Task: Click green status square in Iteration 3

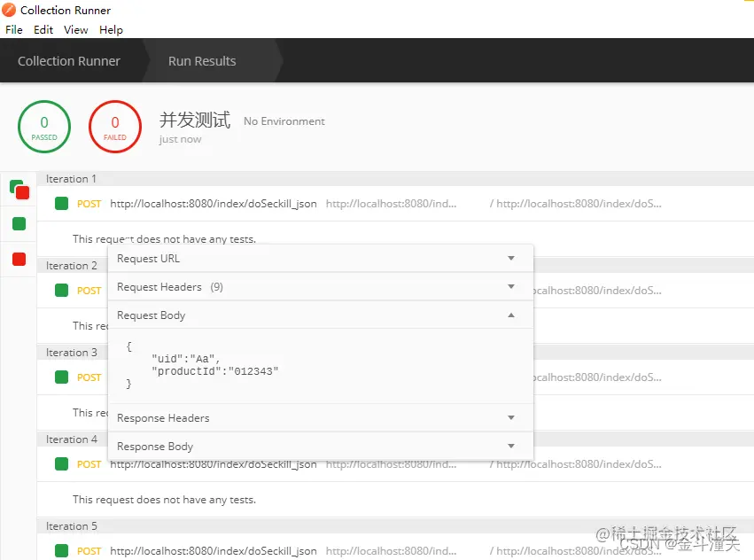Action: 61,377
